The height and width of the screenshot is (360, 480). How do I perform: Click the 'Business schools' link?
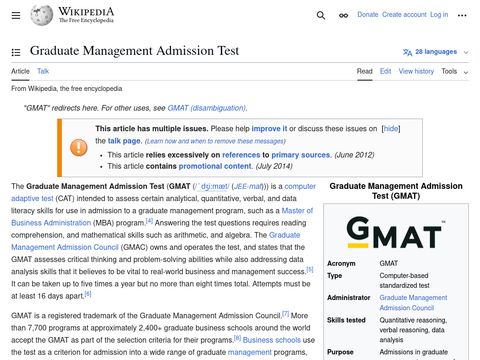pyautogui.click(x=272, y=340)
